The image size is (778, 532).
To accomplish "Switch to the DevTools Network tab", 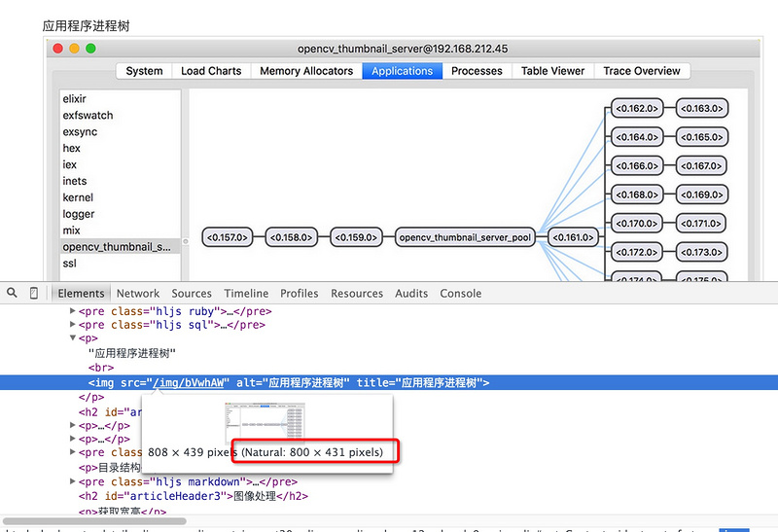I will click(x=137, y=293).
